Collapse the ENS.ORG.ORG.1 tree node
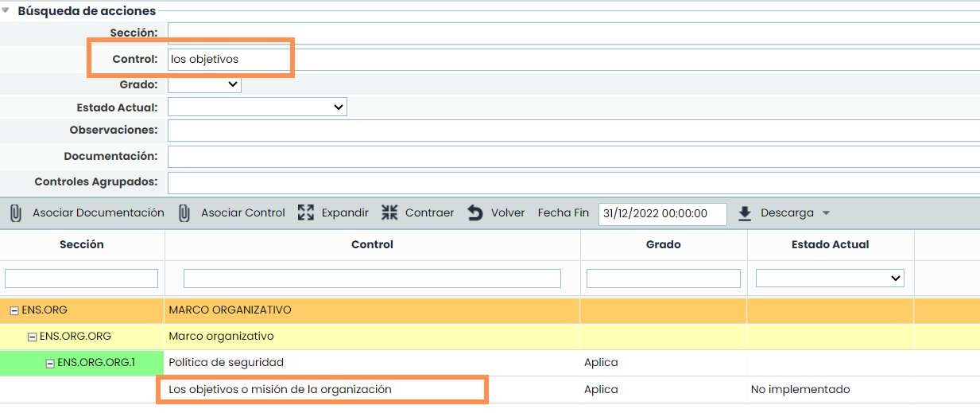 coord(50,363)
